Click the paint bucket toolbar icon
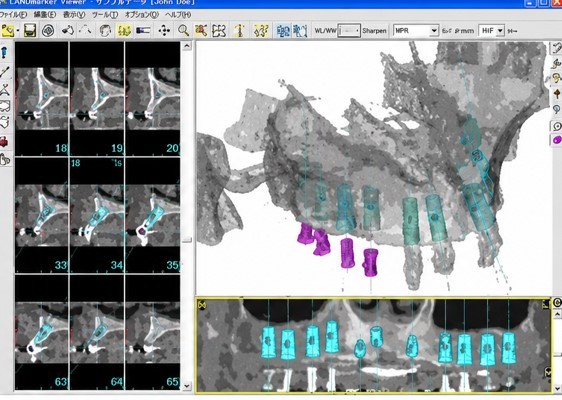The height and width of the screenshot is (400, 562). coord(68,30)
